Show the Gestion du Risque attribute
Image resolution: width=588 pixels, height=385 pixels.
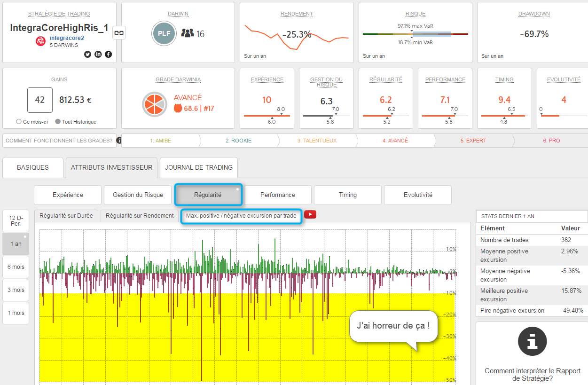138,195
